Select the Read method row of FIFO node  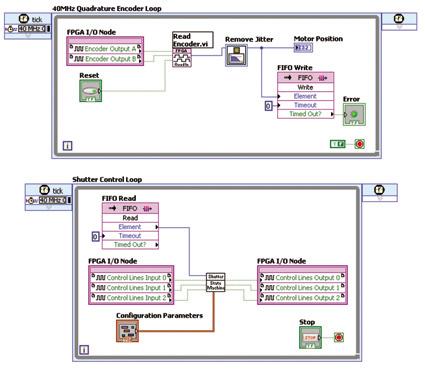(130, 218)
